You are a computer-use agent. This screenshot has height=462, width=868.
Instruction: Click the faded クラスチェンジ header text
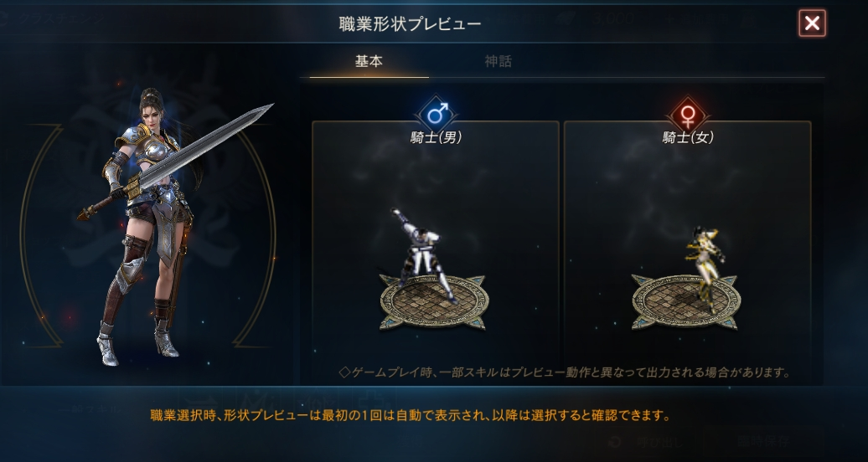click(x=59, y=20)
